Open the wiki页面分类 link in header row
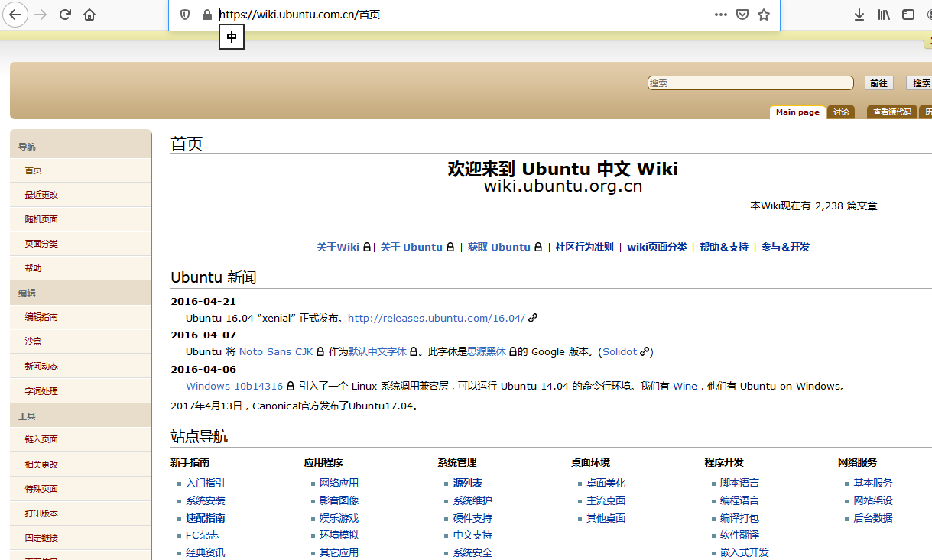This screenshot has width=932, height=560. (657, 247)
